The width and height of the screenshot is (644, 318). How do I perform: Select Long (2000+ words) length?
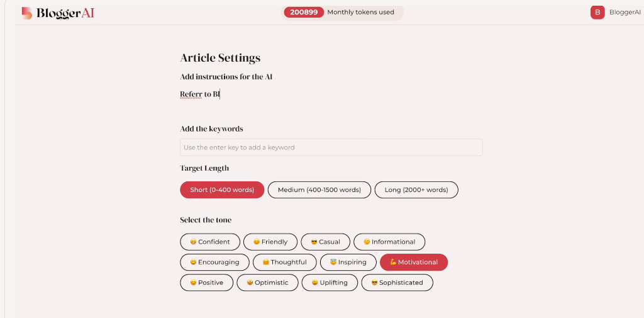pyautogui.click(x=416, y=190)
